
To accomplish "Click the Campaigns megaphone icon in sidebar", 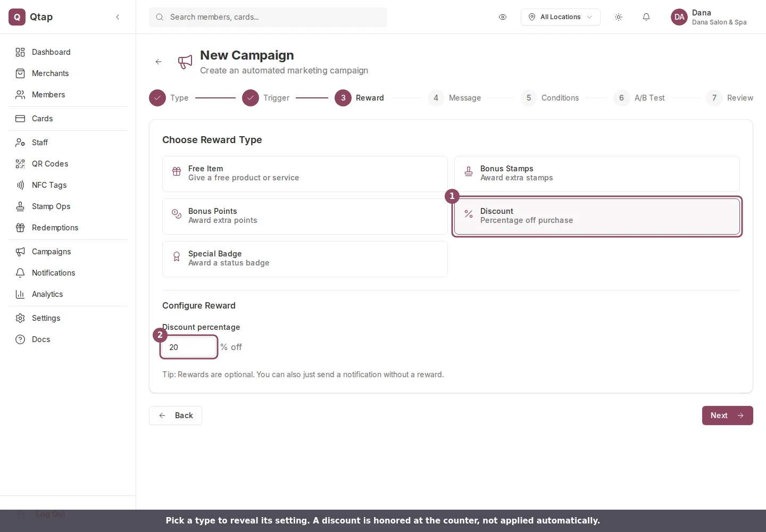I will 20,252.
